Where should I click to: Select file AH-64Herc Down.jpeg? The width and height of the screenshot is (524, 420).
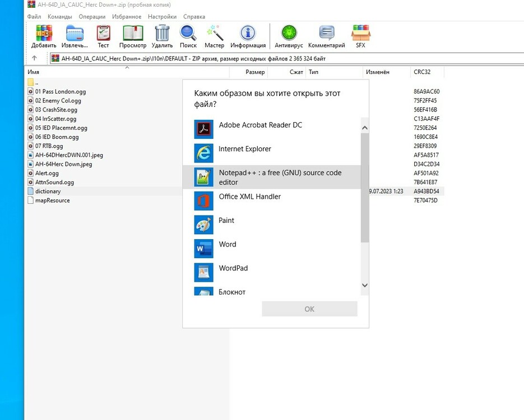(64, 164)
